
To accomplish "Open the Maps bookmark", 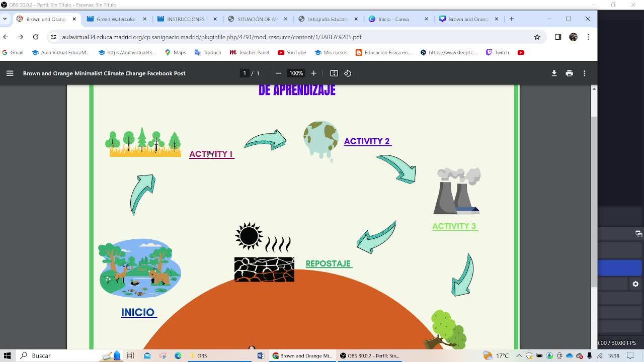I will click(175, 52).
